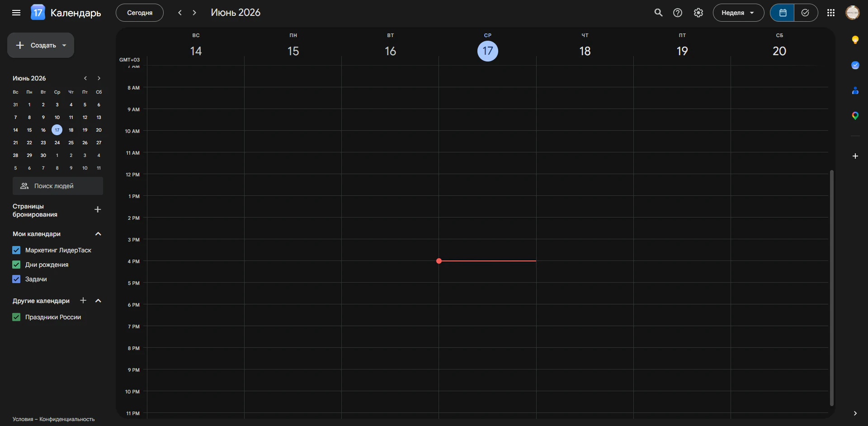Click the GMT+03 timezone label
Image resolution: width=868 pixels, height=426 pixels.
129,60
